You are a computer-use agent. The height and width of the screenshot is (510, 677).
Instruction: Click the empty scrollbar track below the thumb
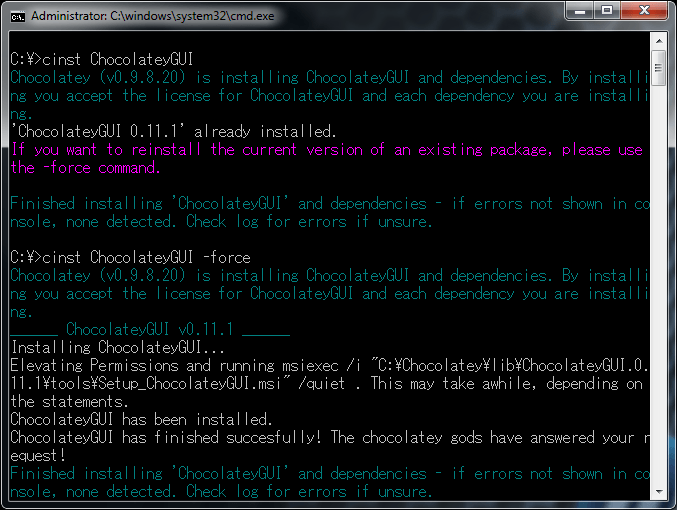pyautogui.click(x=658, y=300)
